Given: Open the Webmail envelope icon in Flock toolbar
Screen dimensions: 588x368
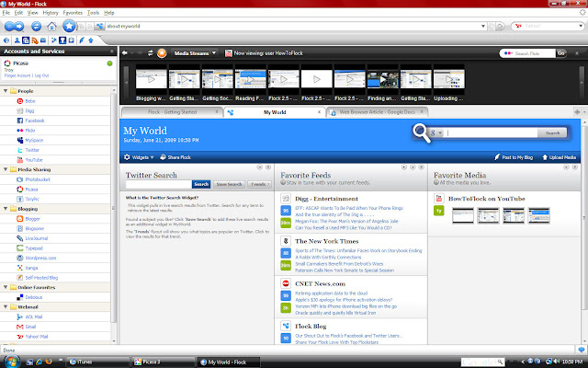Looking at the screenshot, I should (43, 40).
